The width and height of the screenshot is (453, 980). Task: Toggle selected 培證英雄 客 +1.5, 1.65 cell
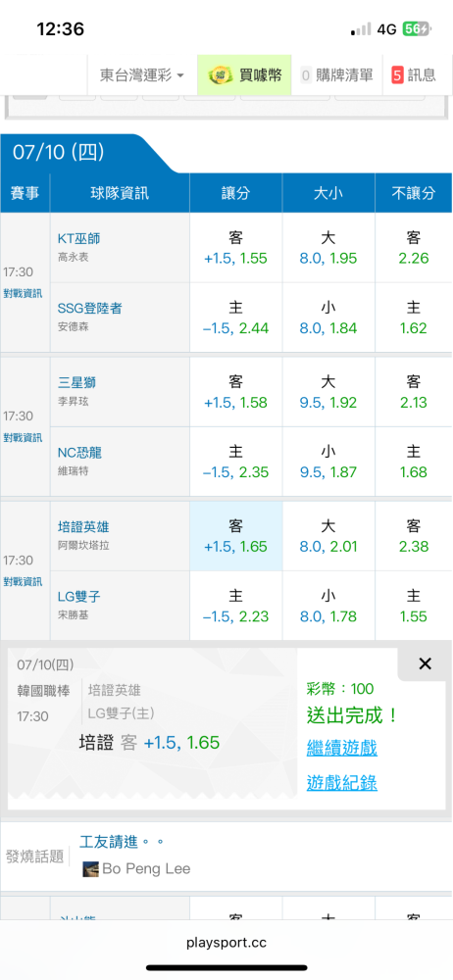(x=236, y=536)
